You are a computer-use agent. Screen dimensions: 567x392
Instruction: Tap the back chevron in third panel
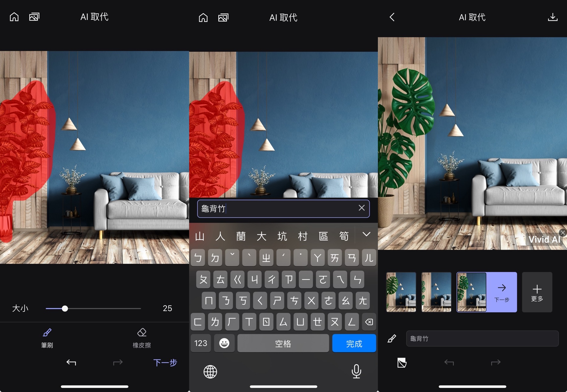coord(392,17)
